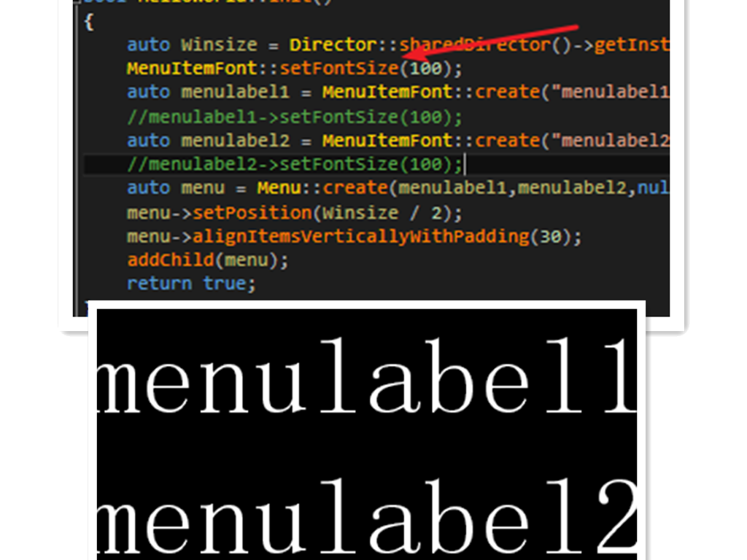Click the Menu::create call
Viewport: 747px width, 560px height.
coord(462,188)
